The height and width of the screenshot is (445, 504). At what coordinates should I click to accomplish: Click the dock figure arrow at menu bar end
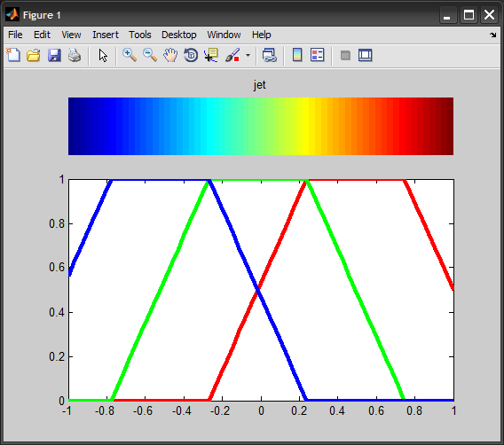(x=493, y=35)
